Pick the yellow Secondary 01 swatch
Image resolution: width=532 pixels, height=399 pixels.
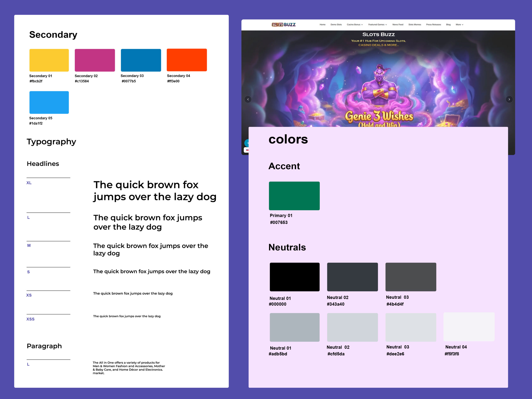(x=49, y=60)
